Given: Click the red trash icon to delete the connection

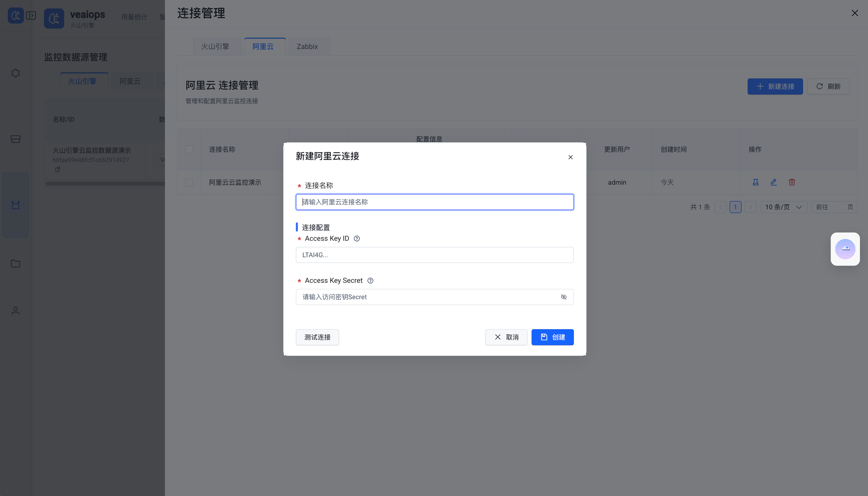Looking at the screenshot, I should pos(792,182).
